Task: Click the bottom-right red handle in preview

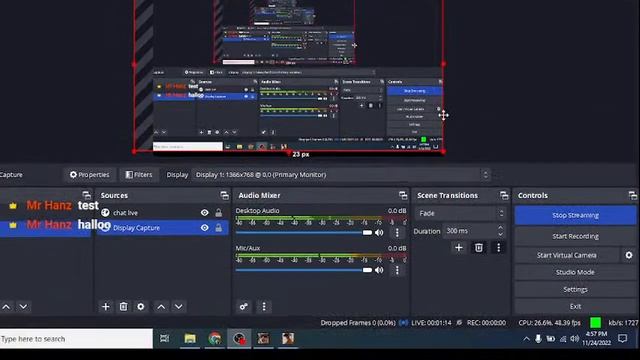Action: pos(444,152)
